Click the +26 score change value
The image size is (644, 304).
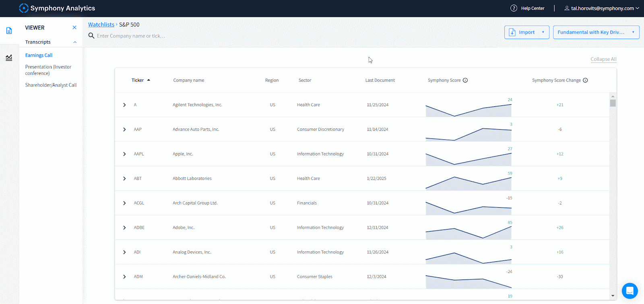pos(560,227)
